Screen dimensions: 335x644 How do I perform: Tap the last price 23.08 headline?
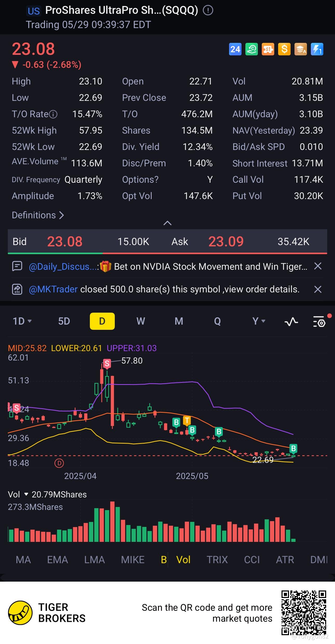click(x=33, y=49)
